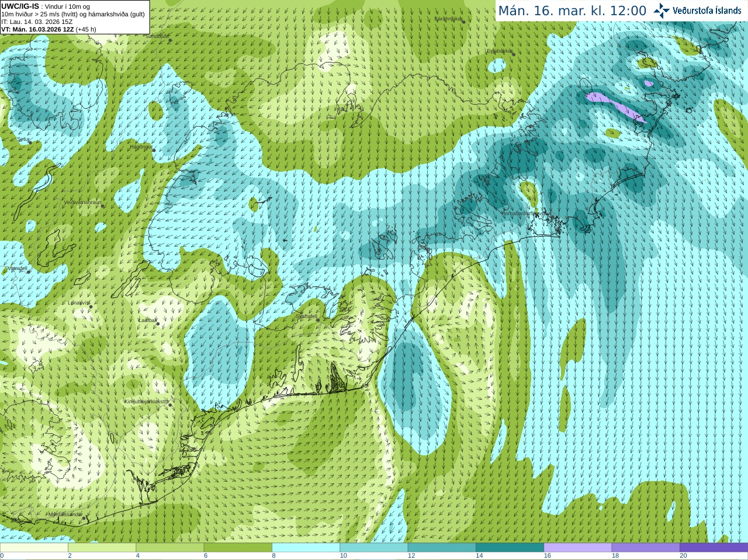The height and width of the screenshot is (560, 748).
Task: Click the legend value 8
Action: 273,556
